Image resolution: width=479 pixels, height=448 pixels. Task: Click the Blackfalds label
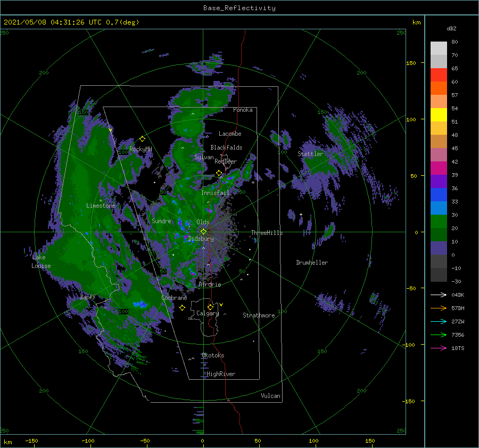pyautogui.click(x=226, y=148)
